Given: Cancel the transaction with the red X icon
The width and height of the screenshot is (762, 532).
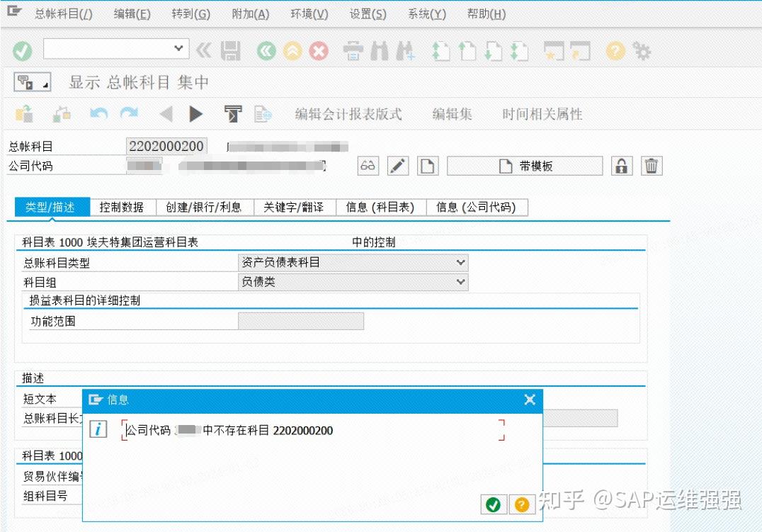Looking at the screenshot, I should pos(318,50).
